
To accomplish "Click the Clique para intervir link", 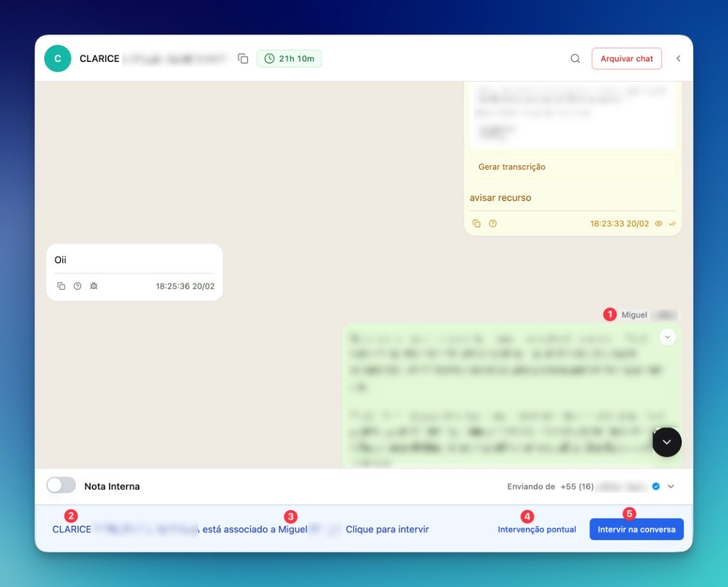I will coord(387,529).
